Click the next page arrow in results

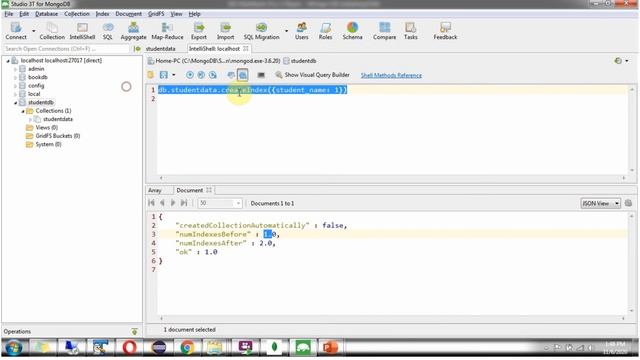click(173, 203)
